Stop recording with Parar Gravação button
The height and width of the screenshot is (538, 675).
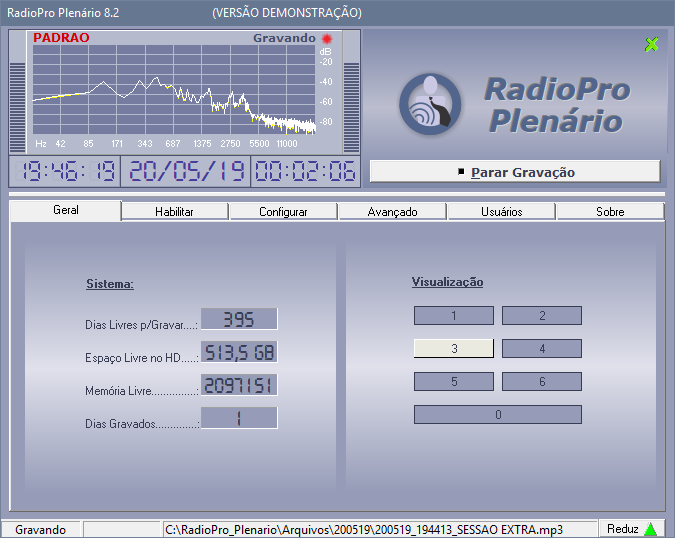tap(515, 172)
